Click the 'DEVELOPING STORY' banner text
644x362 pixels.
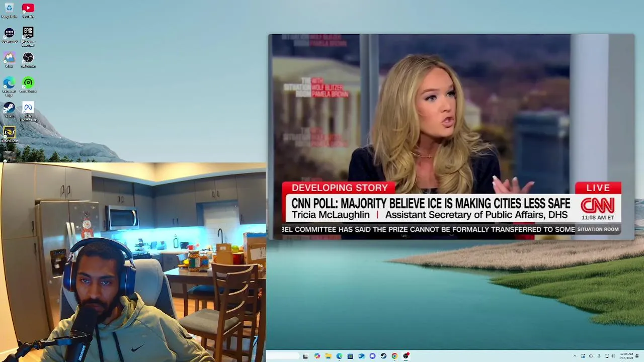pyautogui.click(x=340, y=188)
